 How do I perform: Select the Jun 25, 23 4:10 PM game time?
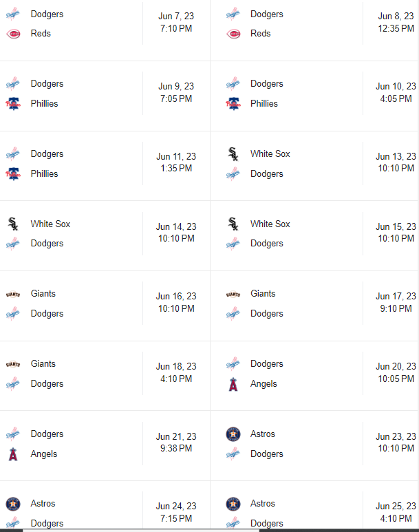tap(396, 512)
